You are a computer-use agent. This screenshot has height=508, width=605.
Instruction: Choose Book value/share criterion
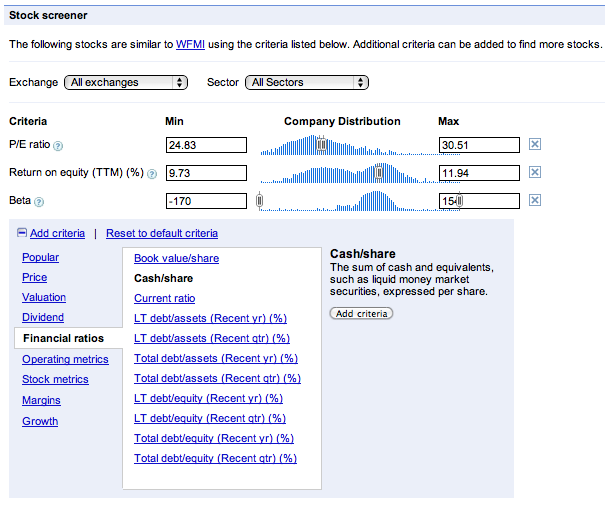coord(176,258)
